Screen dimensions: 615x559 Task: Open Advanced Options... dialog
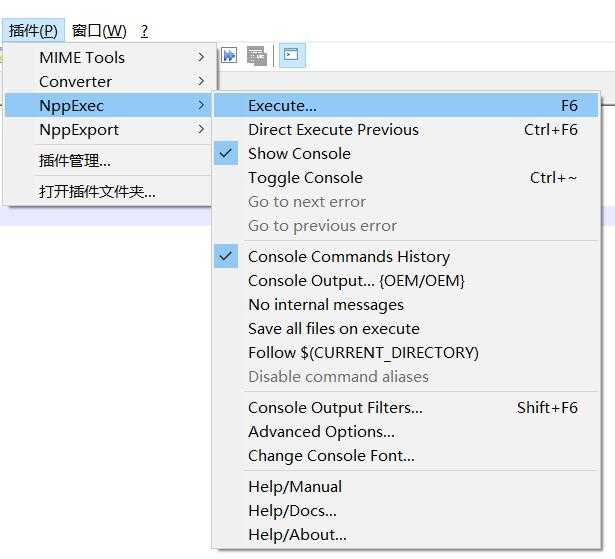[x=406, y=432]
